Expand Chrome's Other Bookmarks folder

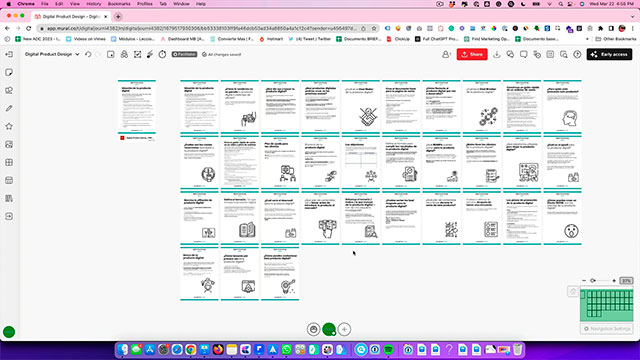click(x=616, y=39)
